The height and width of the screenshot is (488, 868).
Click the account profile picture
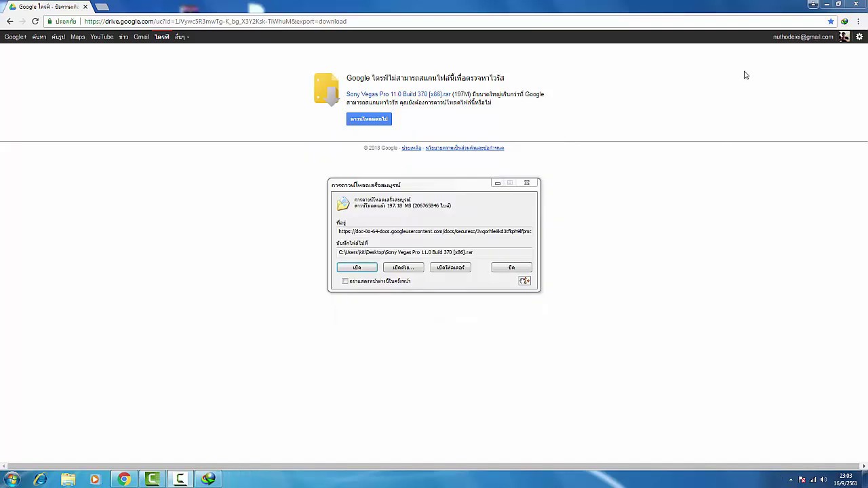(x=844, y=37)
